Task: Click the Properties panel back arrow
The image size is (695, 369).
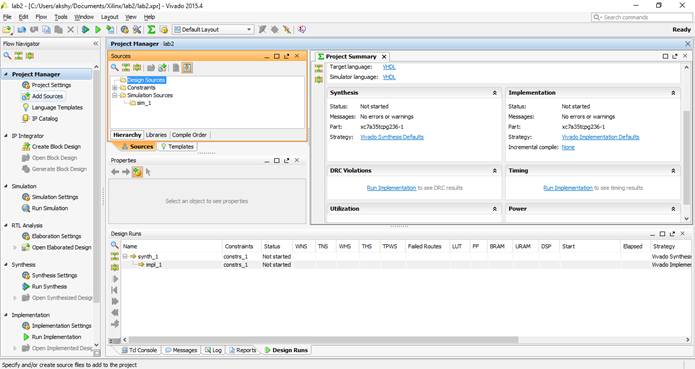Action: tap(115, 172)
